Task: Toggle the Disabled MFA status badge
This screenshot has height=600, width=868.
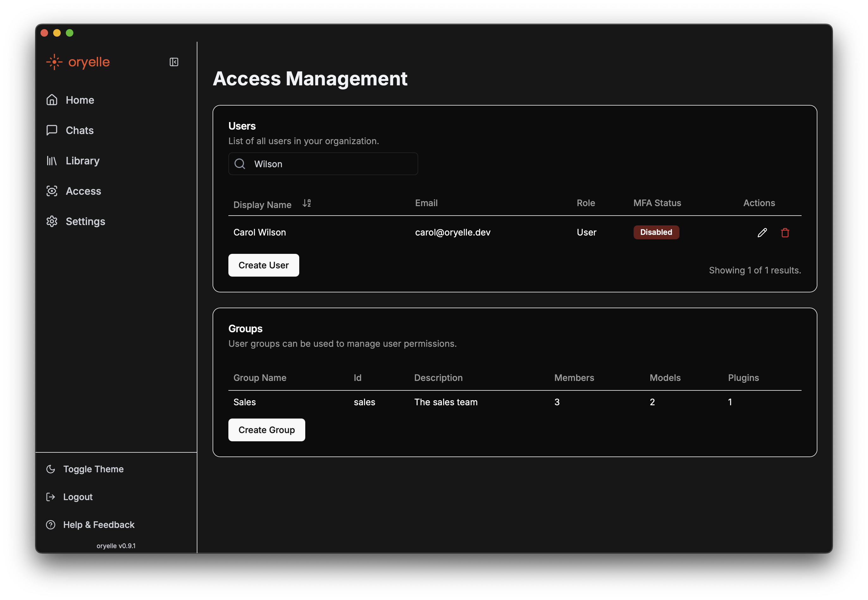Action: click(656, 232)
